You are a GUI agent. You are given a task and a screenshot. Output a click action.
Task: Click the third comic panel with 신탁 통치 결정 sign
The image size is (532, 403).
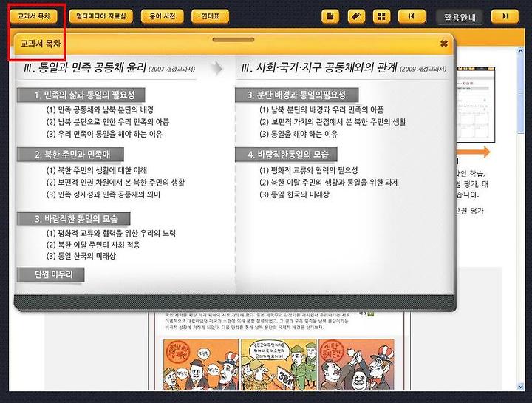tap(356, 365)
